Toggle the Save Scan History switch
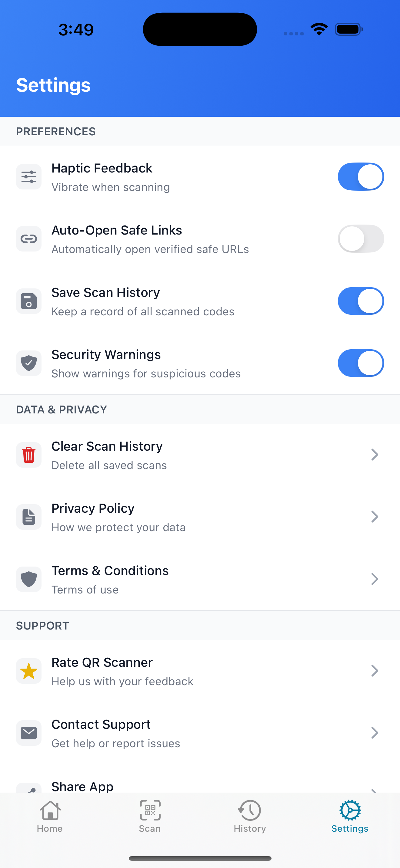 click(361, 301)
